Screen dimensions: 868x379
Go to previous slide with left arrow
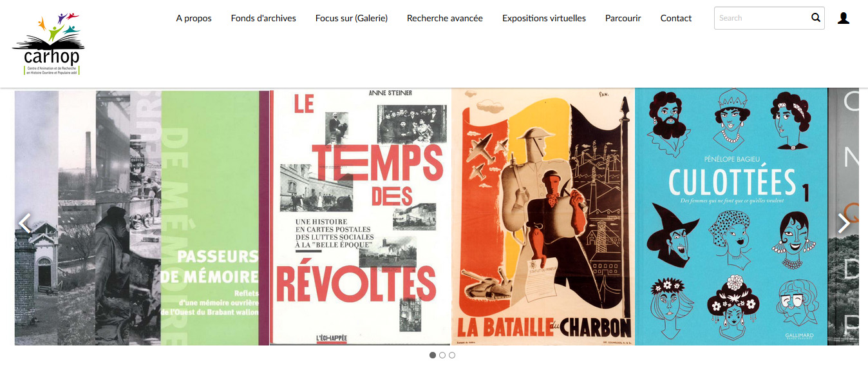point(24,223)
